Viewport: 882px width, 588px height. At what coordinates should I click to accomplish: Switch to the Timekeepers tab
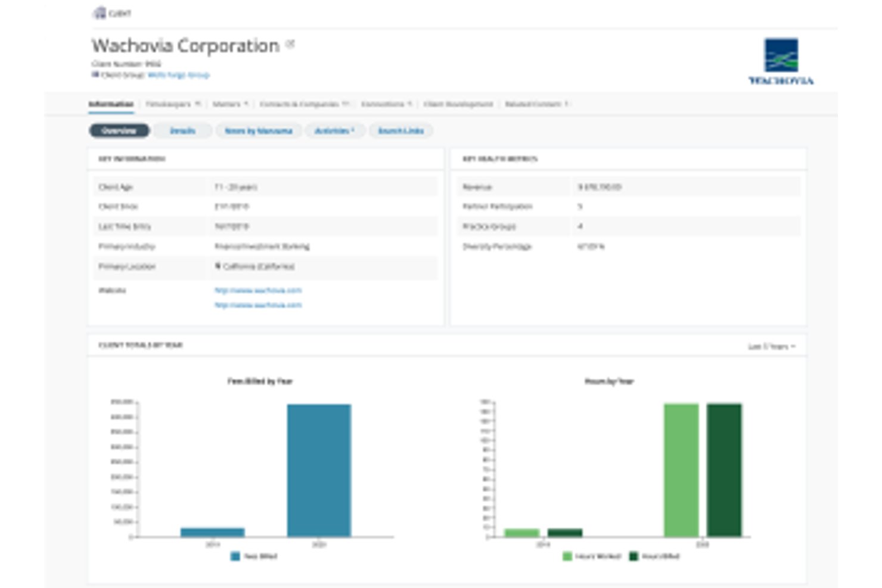pyautogui.click(x=173, y=104)
